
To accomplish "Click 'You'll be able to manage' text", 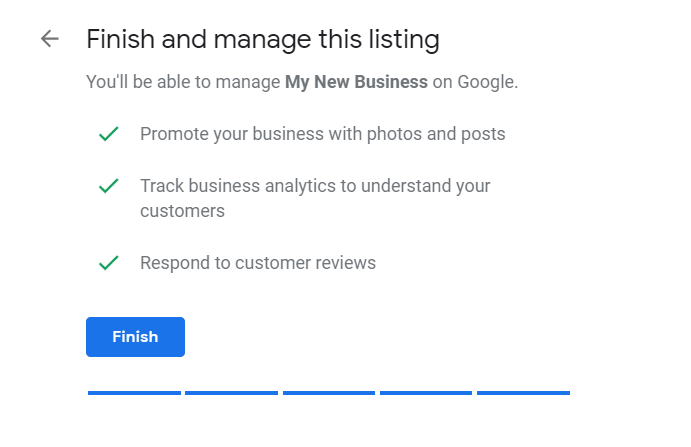I will coord(183,82).
